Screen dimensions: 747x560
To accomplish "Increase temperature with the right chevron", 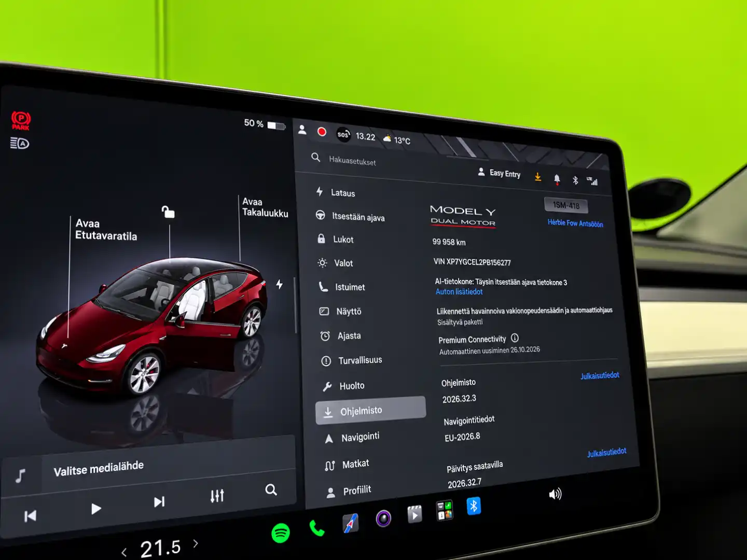I will (196, 543).
